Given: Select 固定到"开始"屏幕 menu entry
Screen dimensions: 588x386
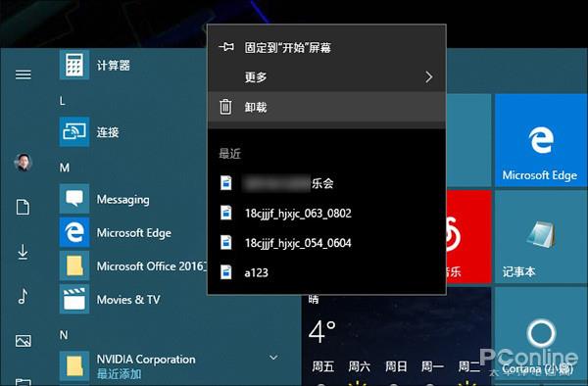Looking at the screenshot, I should 326,47.
